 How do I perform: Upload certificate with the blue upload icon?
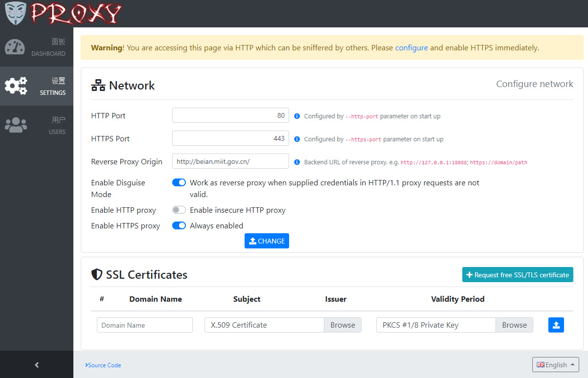pos(556,325)
